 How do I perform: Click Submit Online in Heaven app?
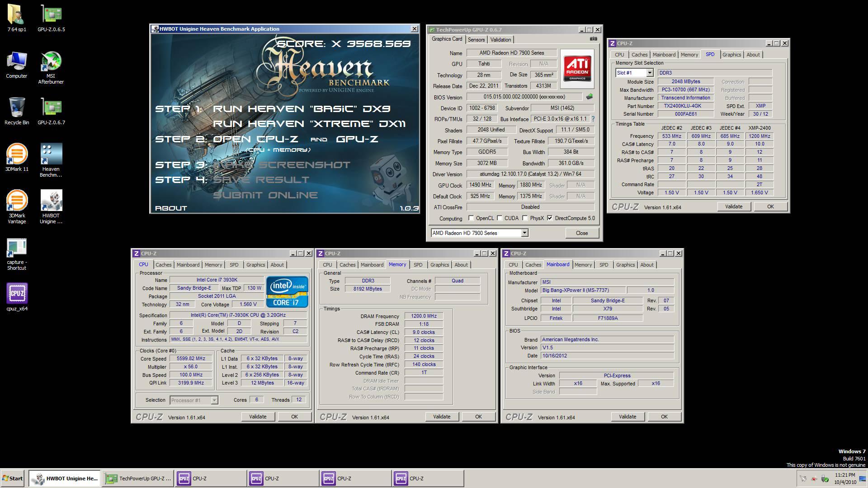click(265, 195)
